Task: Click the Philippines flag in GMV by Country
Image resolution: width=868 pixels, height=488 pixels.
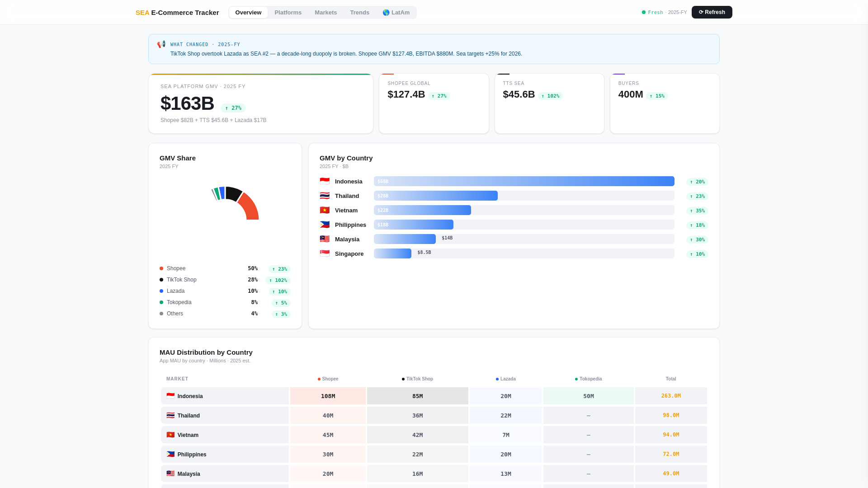Action: coord(325,225)
